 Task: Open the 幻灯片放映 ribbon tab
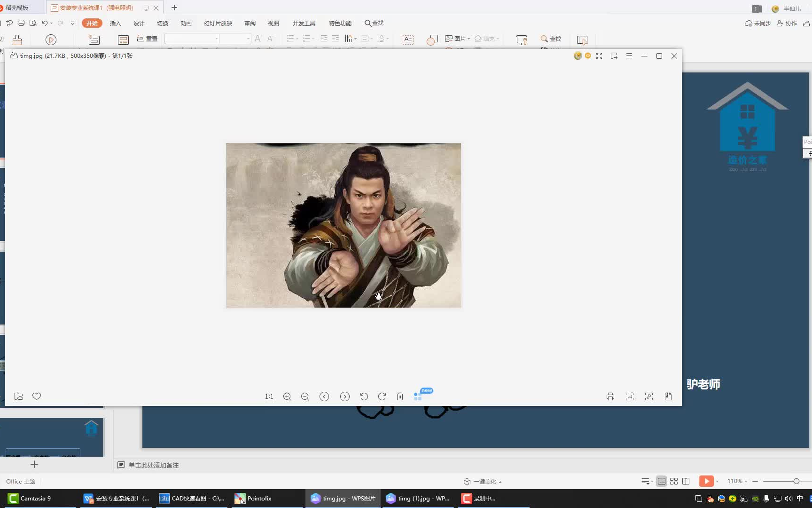tap(218, 23)
